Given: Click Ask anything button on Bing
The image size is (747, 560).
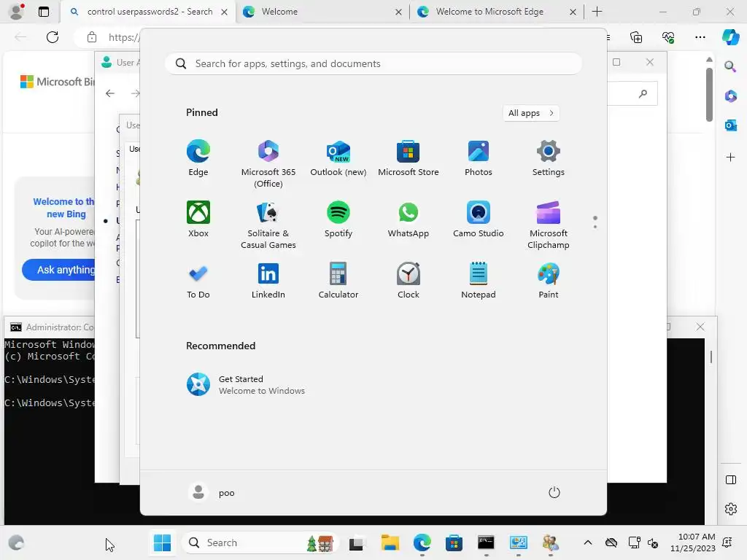Looking at the screenshot, I should click(58, 270).
